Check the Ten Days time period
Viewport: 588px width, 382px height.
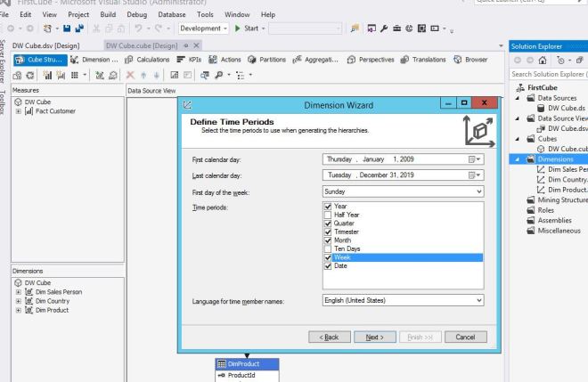(x=327, y=248)
